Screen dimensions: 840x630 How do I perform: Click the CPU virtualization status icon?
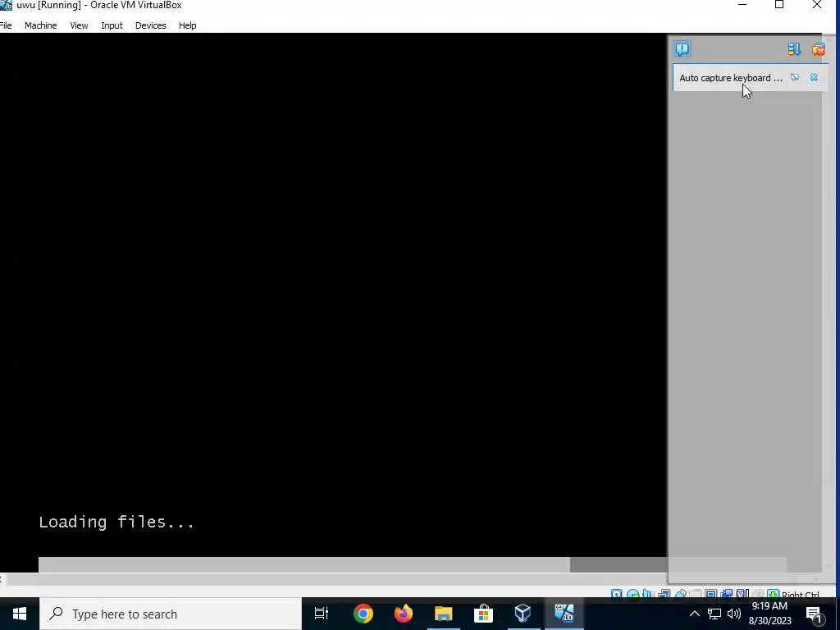click(742, 594)
